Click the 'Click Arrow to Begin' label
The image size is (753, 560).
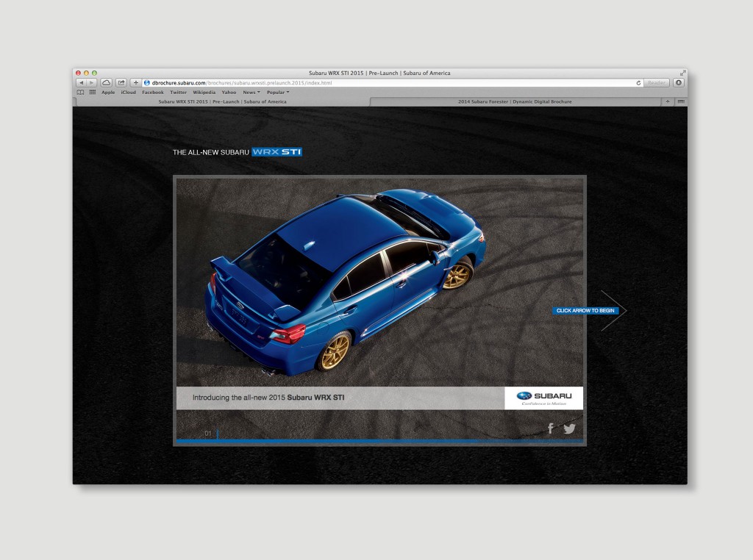tap(585, 310)
